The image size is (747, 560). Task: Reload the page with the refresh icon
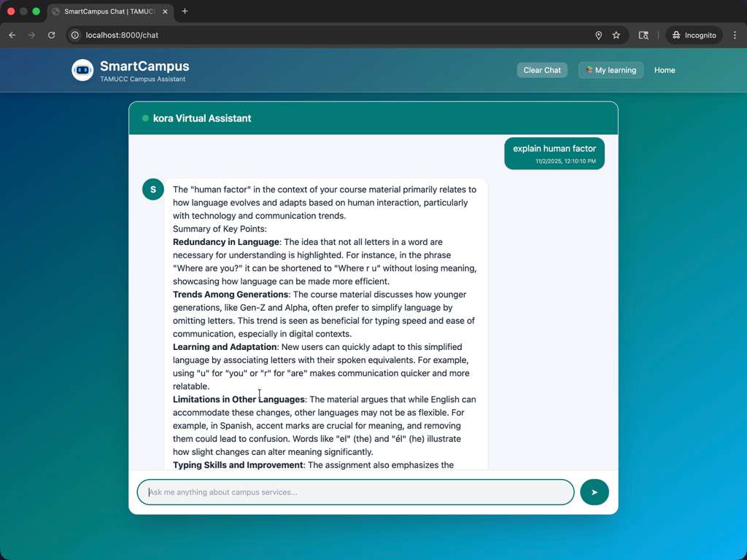52,35
